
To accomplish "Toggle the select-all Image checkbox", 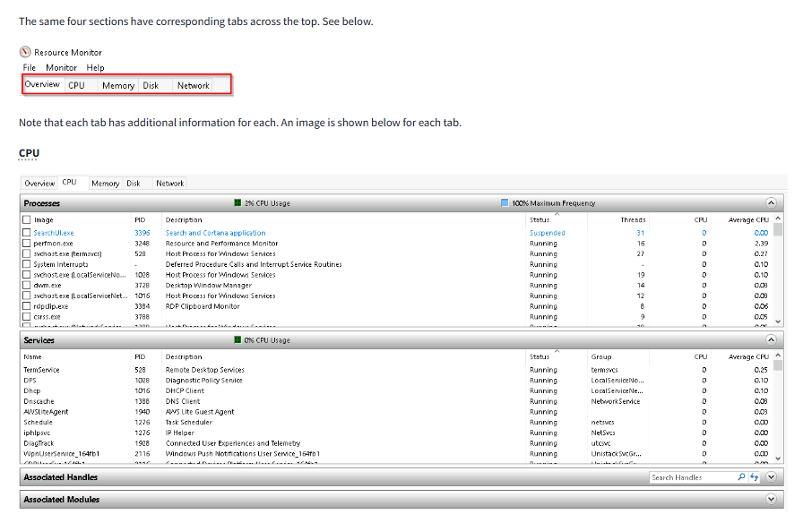I will point(27,219).
